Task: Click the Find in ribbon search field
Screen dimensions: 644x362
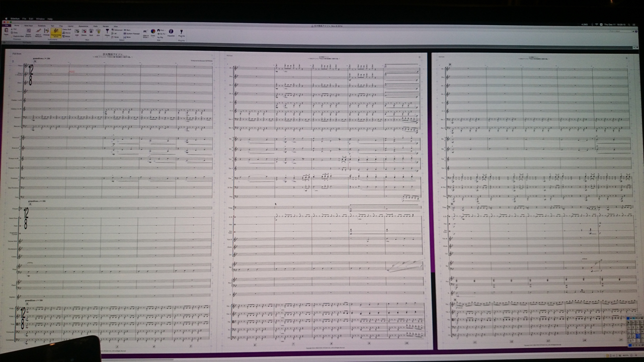Action: point(620,31)
